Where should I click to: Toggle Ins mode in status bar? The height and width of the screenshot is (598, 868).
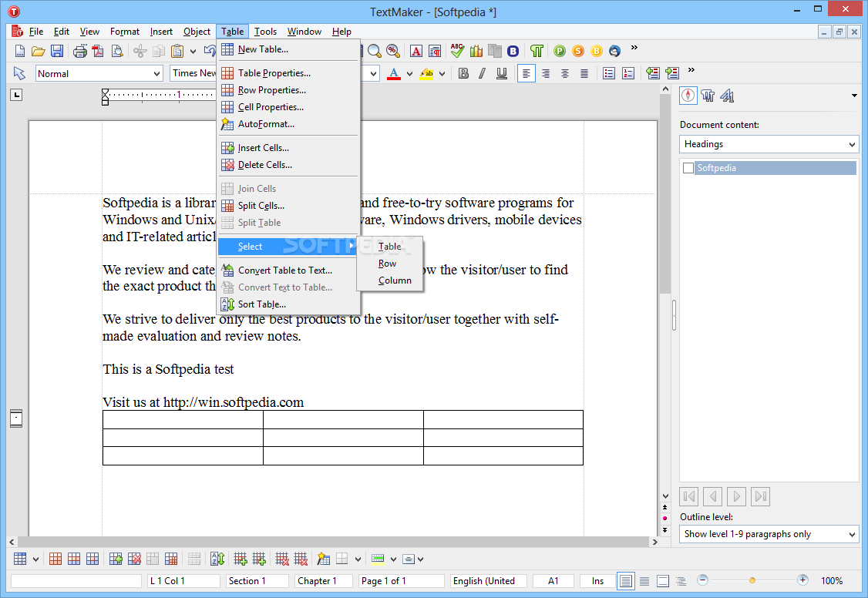(597, 581)
